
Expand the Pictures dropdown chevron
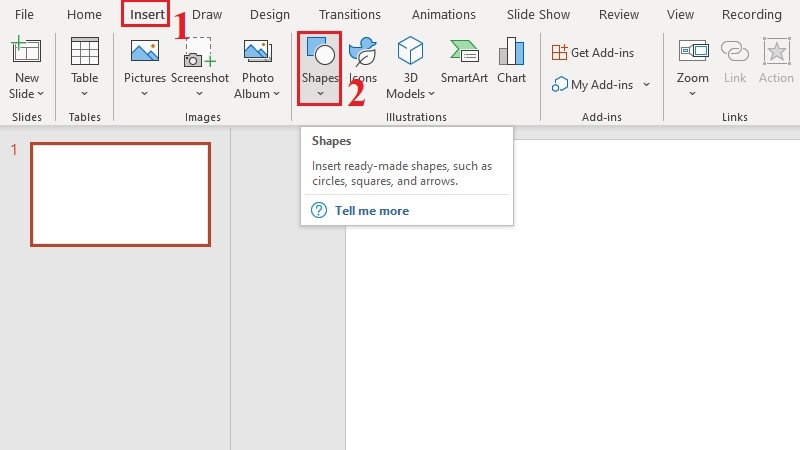pos(144,93)
